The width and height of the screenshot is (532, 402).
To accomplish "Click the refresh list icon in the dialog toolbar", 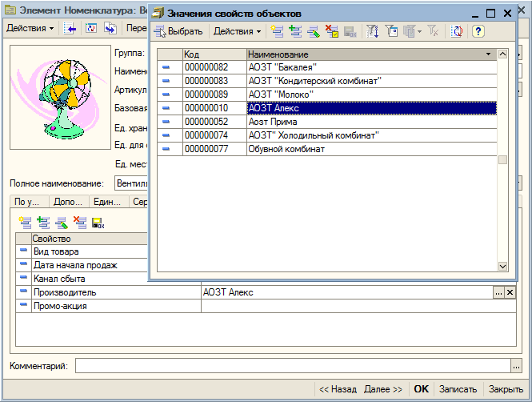I will click(457, 31).
